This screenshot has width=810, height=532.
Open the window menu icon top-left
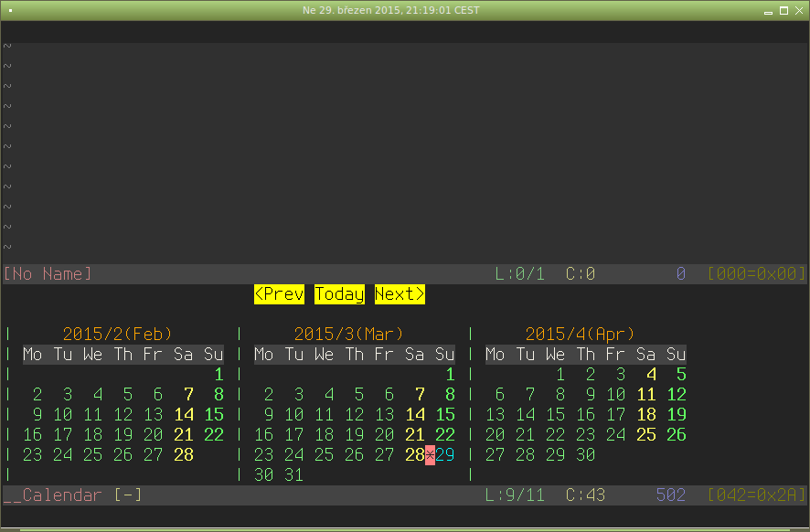click(10, 10)
